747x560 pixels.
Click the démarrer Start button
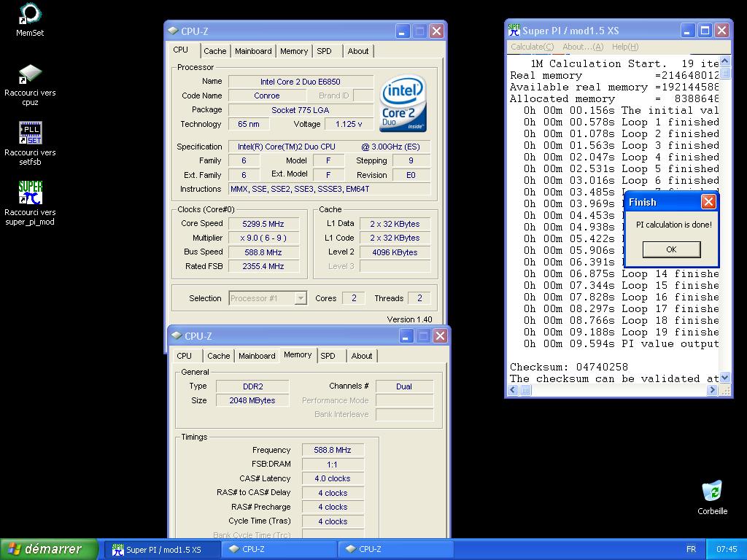point(49,549)
